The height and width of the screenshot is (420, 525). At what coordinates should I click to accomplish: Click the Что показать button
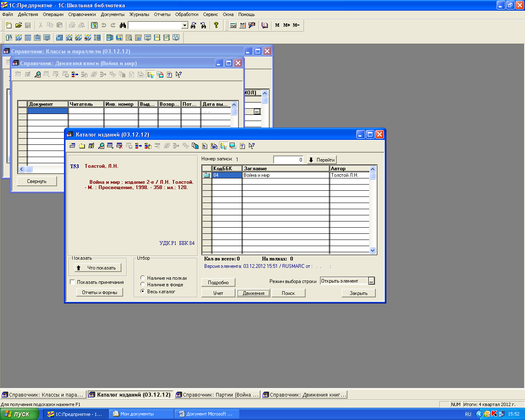click(x=98, y=268)
